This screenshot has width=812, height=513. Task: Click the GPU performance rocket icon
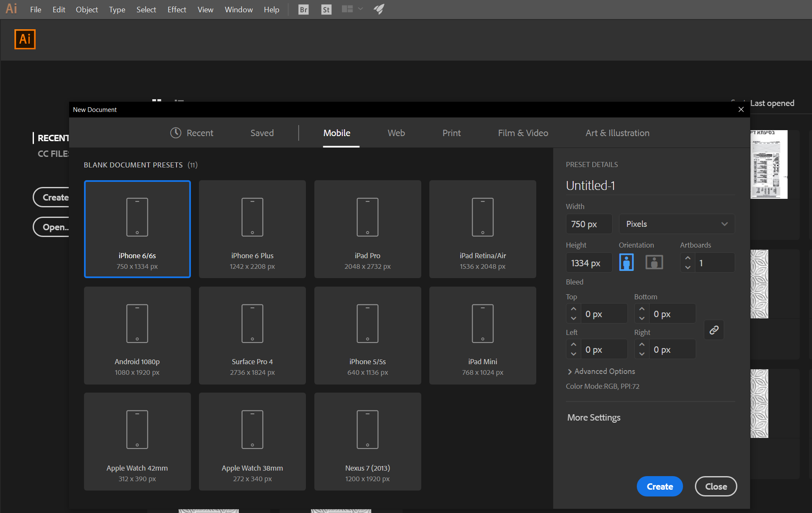click(379, 9)
